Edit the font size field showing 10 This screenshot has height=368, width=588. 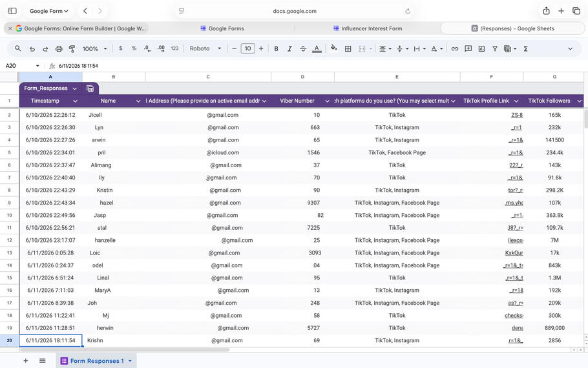point(248,48)
